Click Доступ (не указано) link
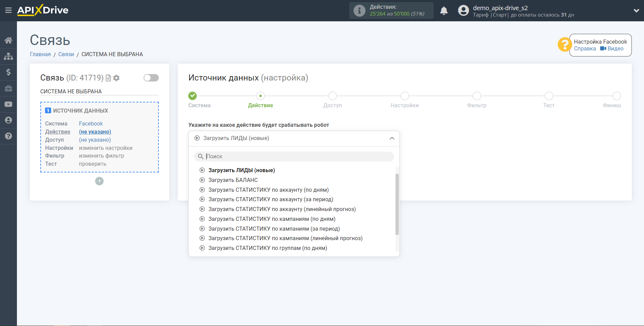The width and height of the screenshot is (644, 326). (95, 140)
